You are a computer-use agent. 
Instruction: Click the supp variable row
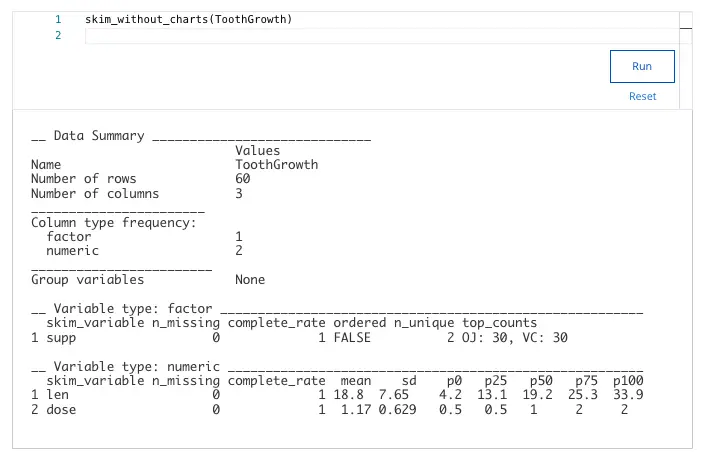click(x=299, y=337)
